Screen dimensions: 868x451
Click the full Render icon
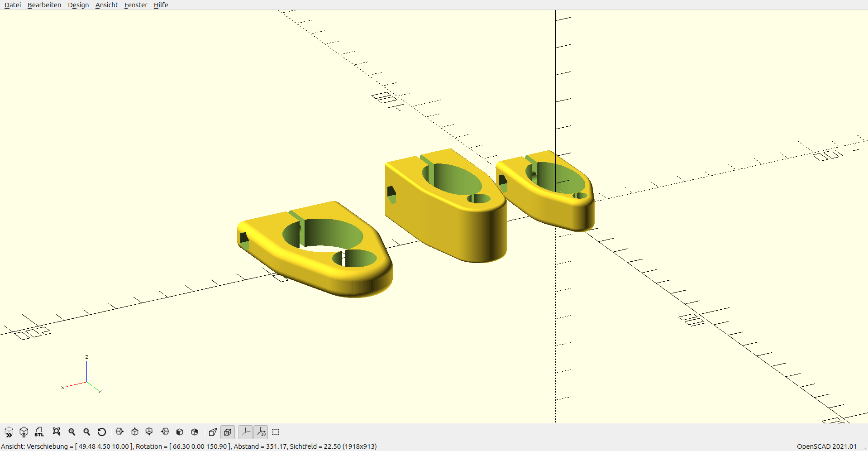click(x=24, y=432)
